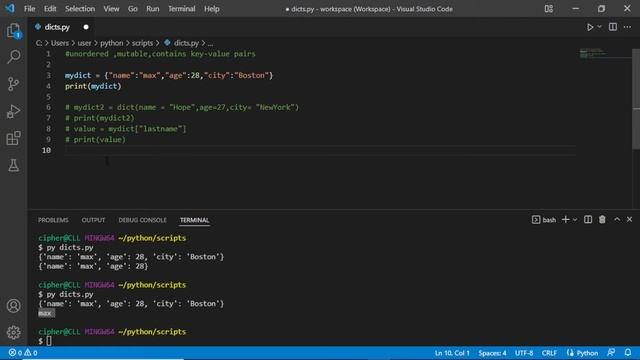Click python folder in breadcrumb

111,43
